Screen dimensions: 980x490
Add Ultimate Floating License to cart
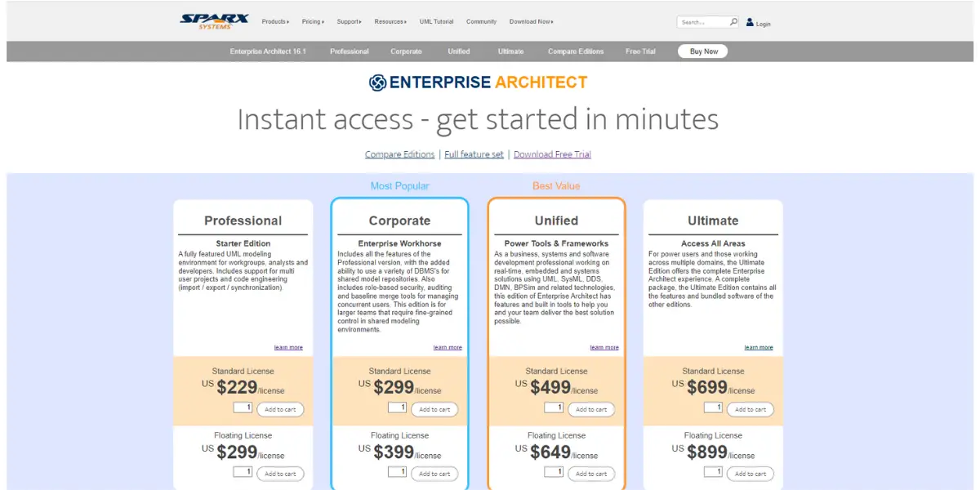tap(751, 474)
